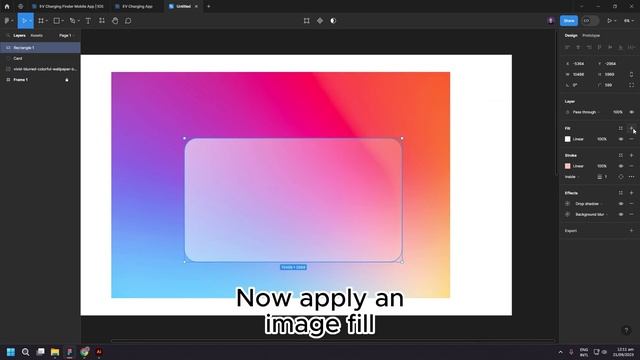Select the Layers panel tab
Image resolution: width=640 pixels, height=360 pixels.
(x=19, y=36)
